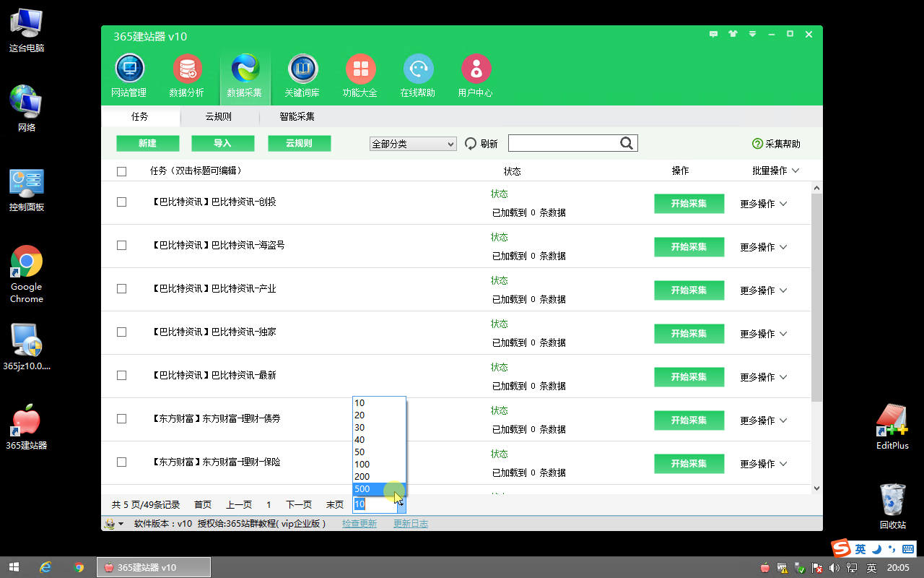Check the 巴比特资讯-海盗号 task checkbox
The width and height of the screenshot is (924, 578).
point(121,245)
